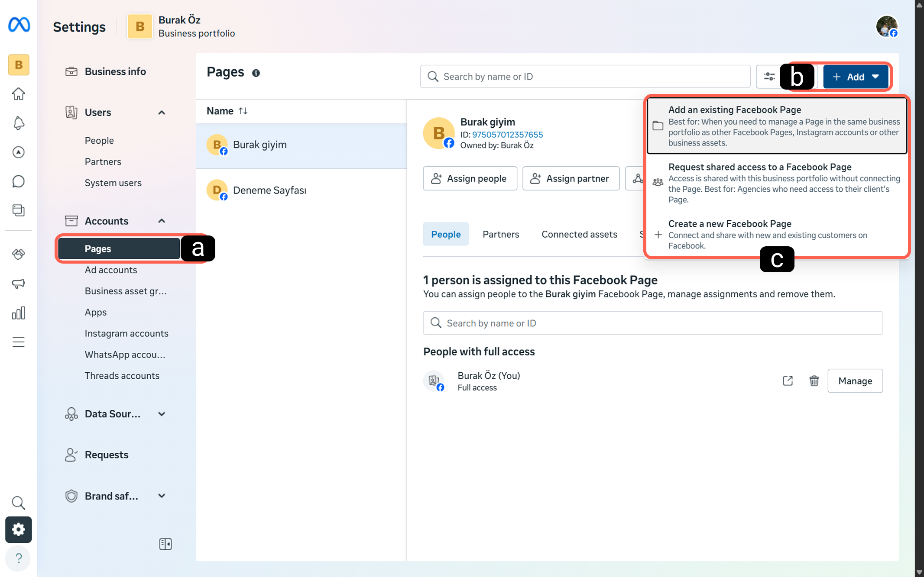Open Requests in the sidebar
The image size is (924, 577).
(x=106, y=455)
